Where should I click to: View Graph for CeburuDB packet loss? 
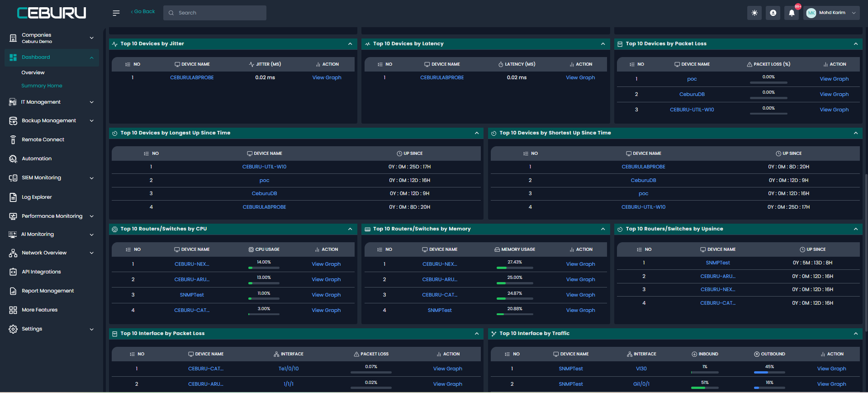[x=834, y=94]
